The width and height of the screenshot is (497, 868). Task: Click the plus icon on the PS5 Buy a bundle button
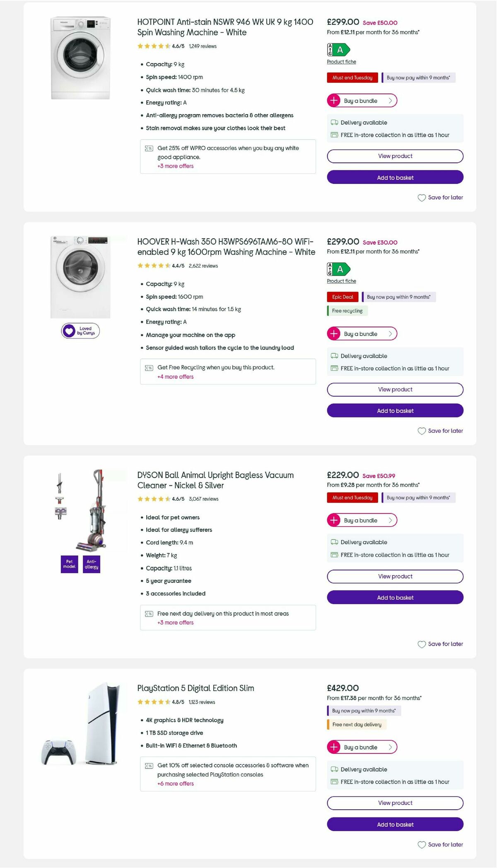tap(334, 747)
